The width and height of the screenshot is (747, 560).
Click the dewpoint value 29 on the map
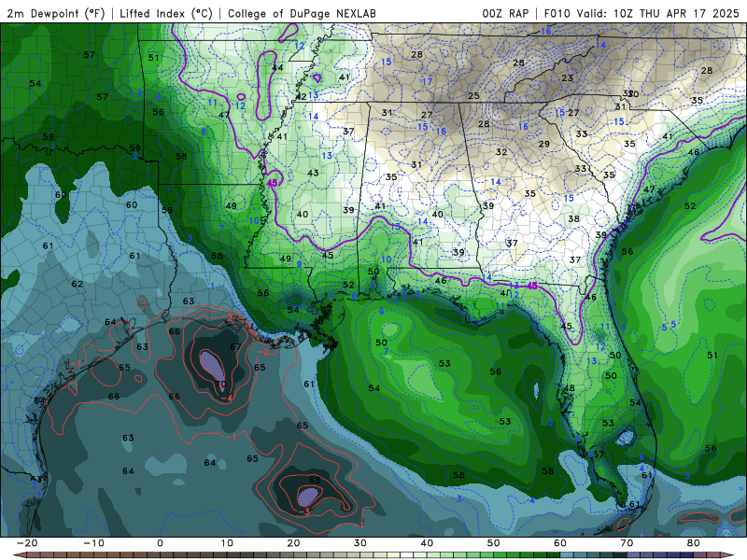[x=544, y=145]
